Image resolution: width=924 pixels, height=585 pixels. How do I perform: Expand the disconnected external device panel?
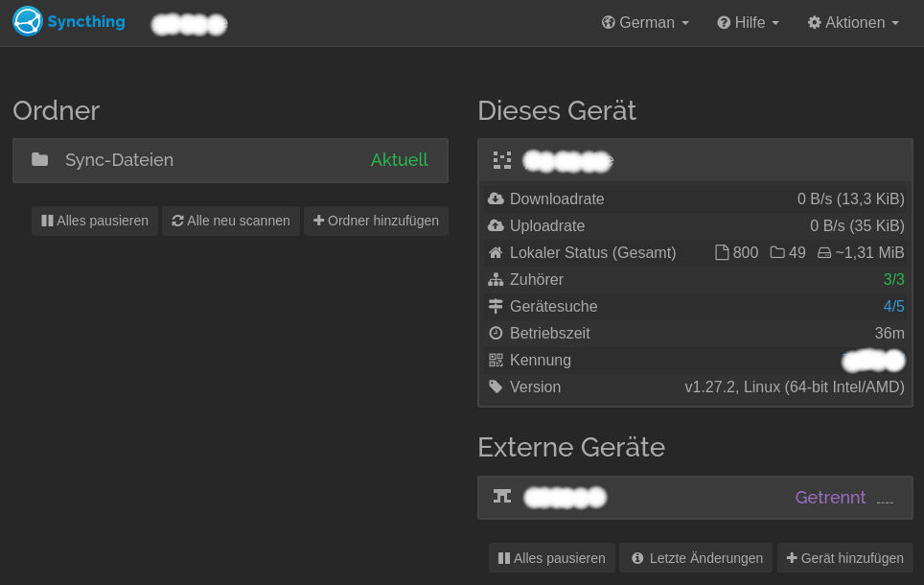click(695, 497)
